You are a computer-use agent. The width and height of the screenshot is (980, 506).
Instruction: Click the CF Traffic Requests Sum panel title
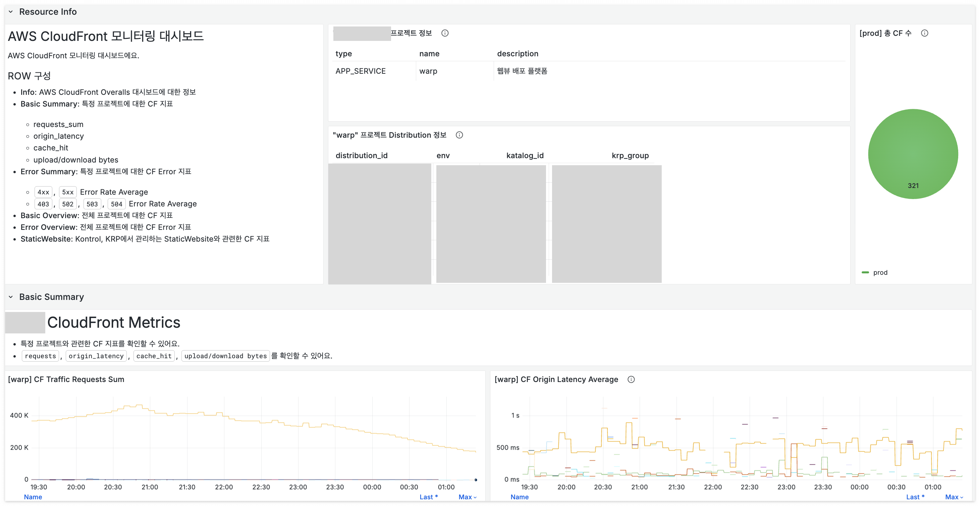tap(66, 379)
